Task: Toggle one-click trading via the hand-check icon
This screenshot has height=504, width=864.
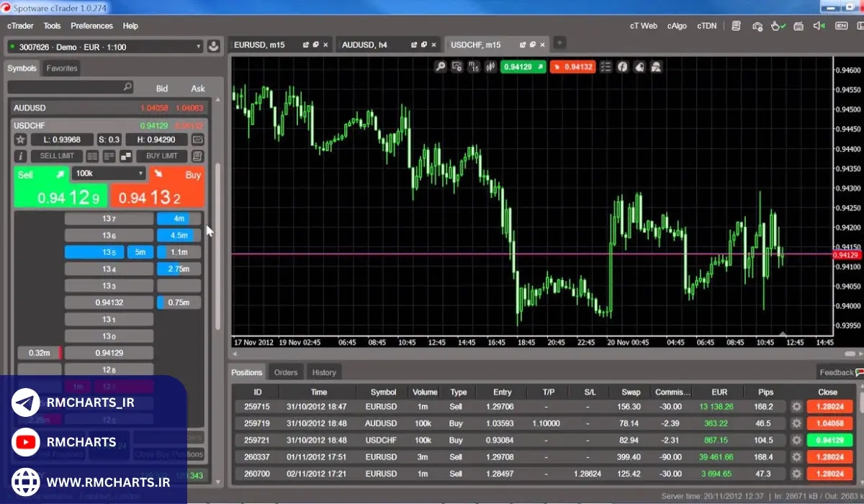Action: tap(778, 26)
